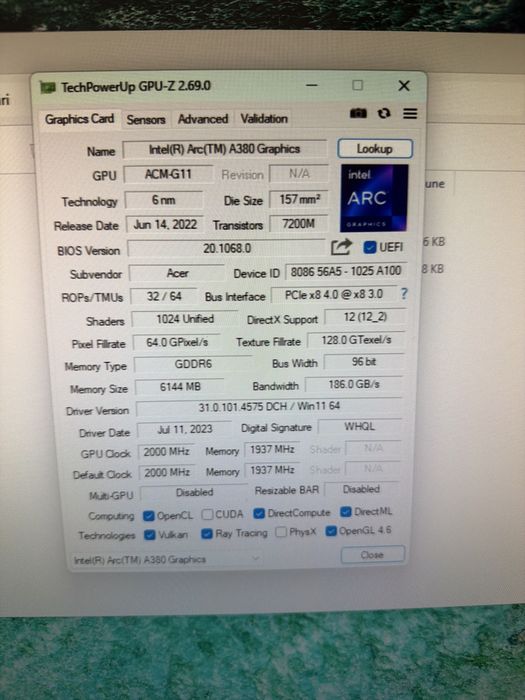The image size is (525, 700).
Task: Click the BIOS export share icon
Action: pos(341,247)
